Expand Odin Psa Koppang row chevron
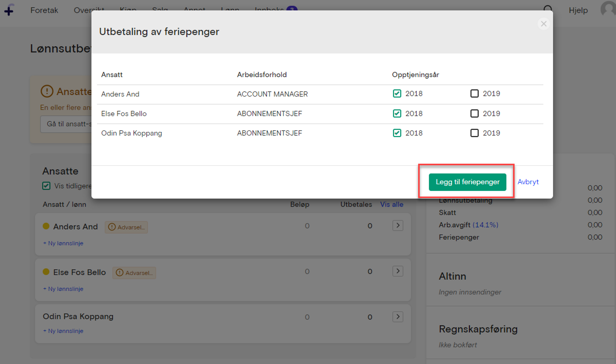Screen dimensions: 616x364 pyautogui.click(x=398, y=317)
